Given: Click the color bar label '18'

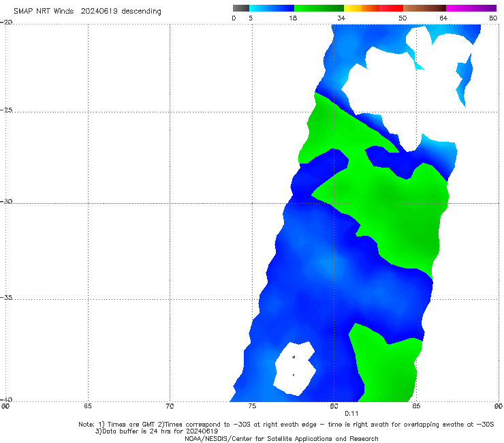Looking at the screenshot, I should [293, 18].
